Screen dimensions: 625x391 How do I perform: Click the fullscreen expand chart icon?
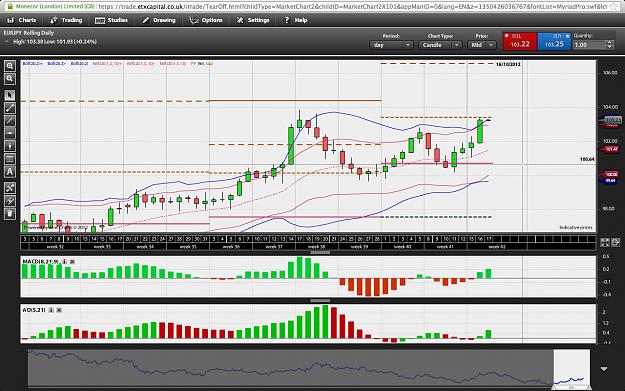605,242
